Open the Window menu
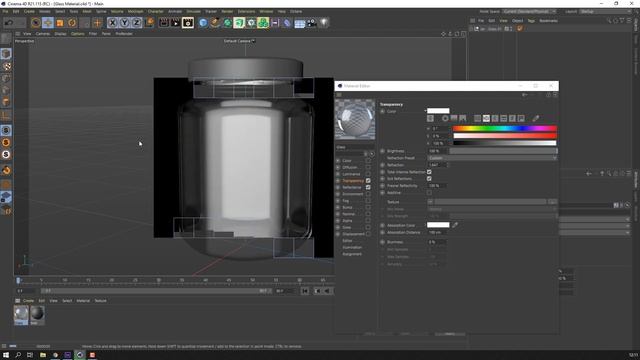The width and height of the screenshot is (640, 360). coord(266,11)
